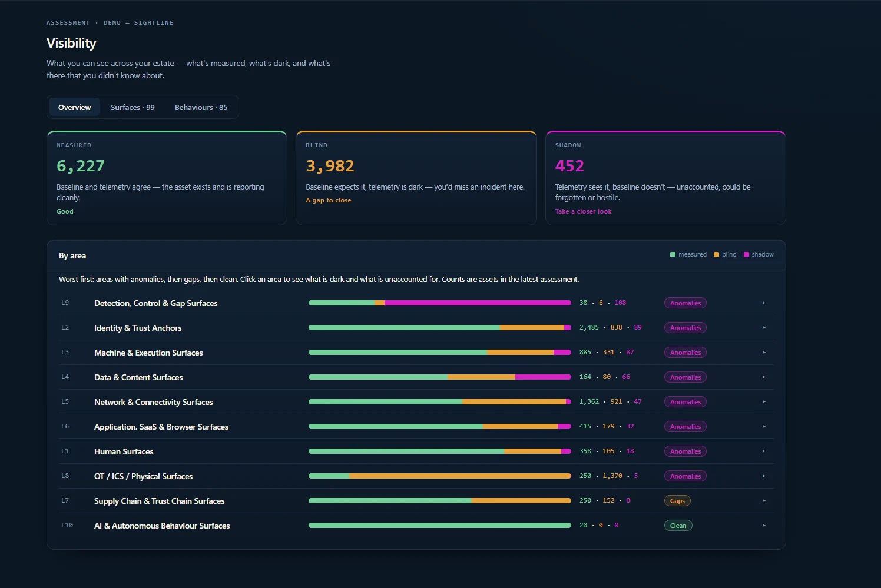Expand the Application, SaaS & Browser Surfaces arrow
The width and height of the screenshot is (881, 588).
click(764, 427)
